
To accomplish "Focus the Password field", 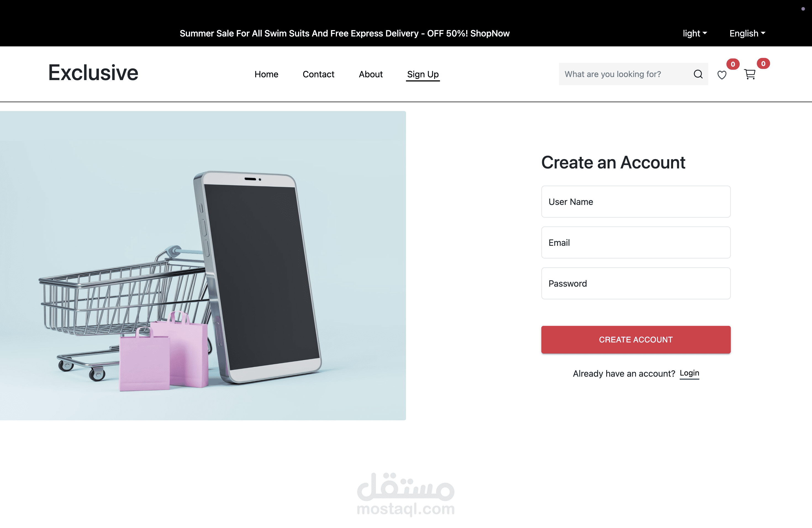I will (x=636, y=283).
